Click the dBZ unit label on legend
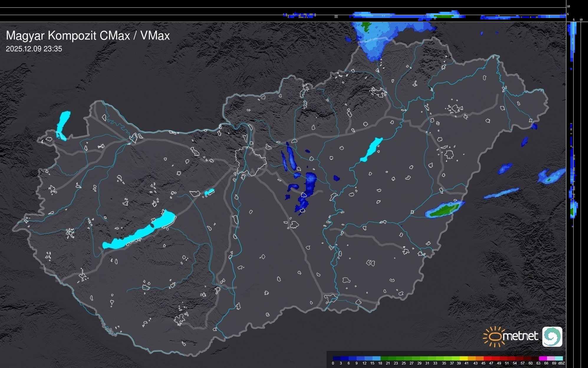This screenshot has height=368, width=588. pyautogui.click(x=561, y=363)
